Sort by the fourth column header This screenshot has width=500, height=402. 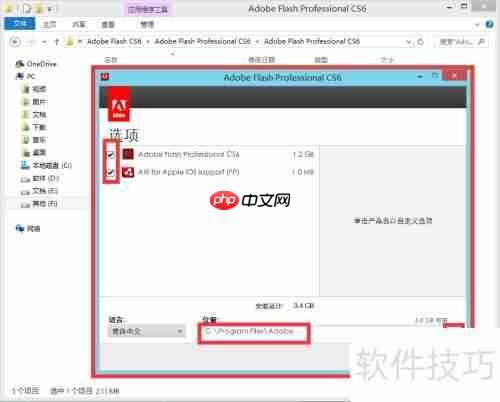click(387, 60)
